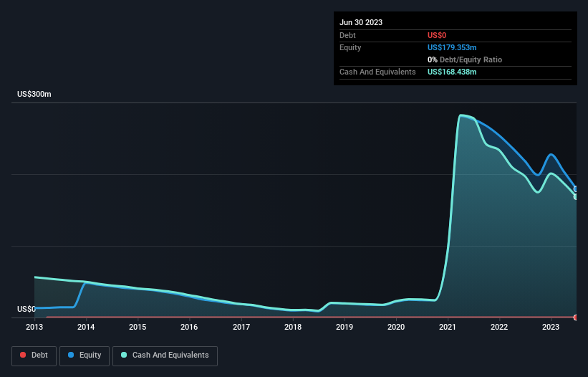The image size is (588, 377).
Task: Toggle the Cash And Equivalents legend button
Action: [x=165, y=355]
